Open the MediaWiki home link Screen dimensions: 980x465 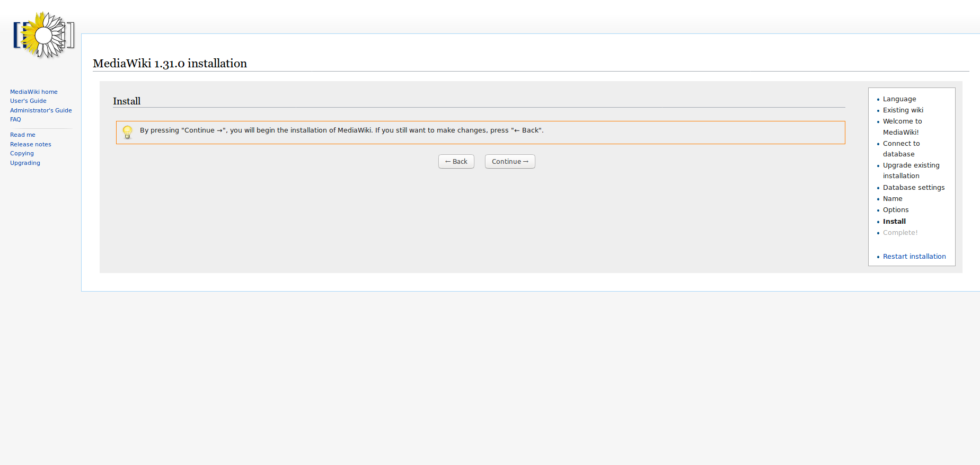pos(34,92)
